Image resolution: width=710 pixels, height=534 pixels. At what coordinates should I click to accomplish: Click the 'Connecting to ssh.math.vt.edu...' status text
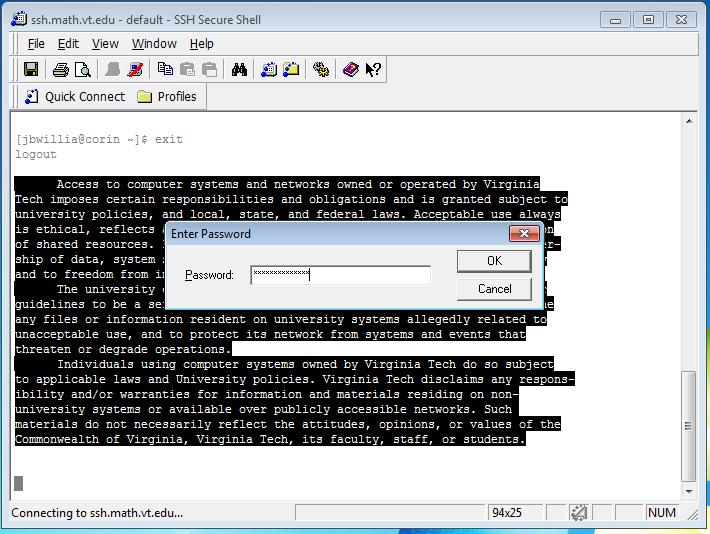point(97,513)
